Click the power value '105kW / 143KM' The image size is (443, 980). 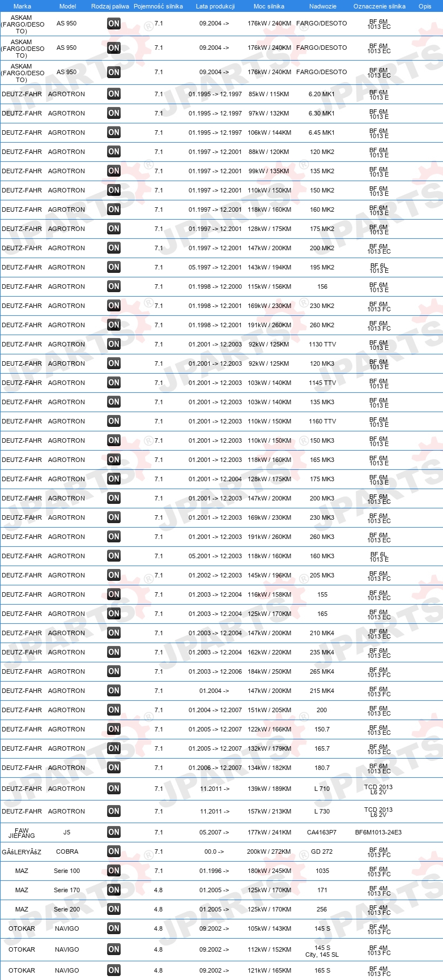tap(269, 928)
